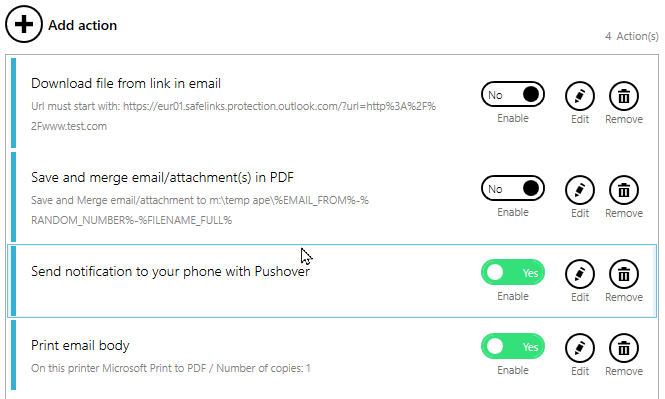Click the Microsoft Print to PDF description
Image resolution: width=665 pixels, height=399 pixels.
point(170,368)
